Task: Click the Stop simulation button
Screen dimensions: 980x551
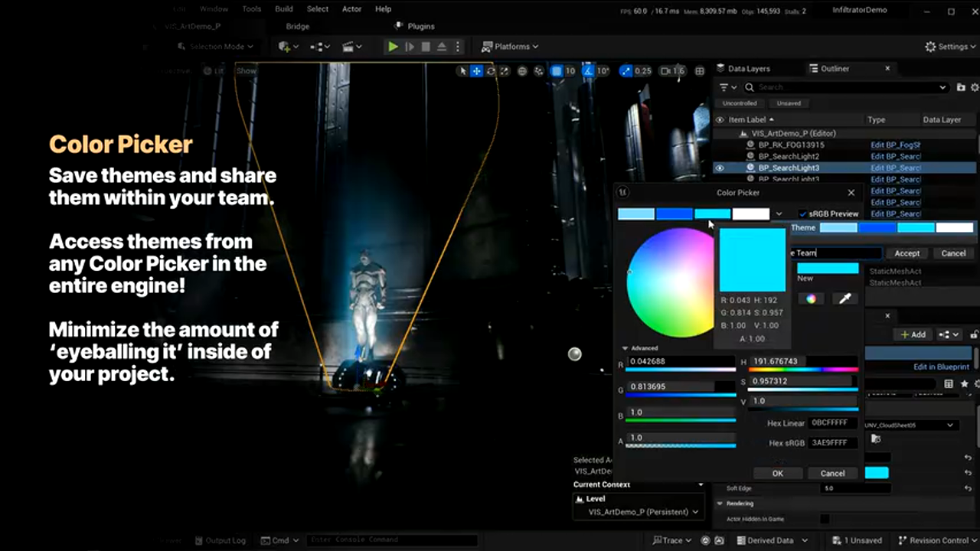Action: coord(426,47)
